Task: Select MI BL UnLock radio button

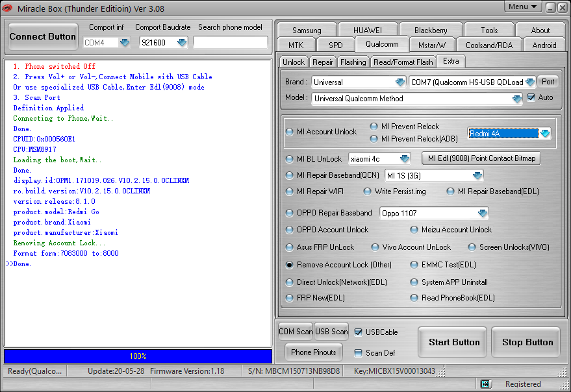Action: (290, 159)
